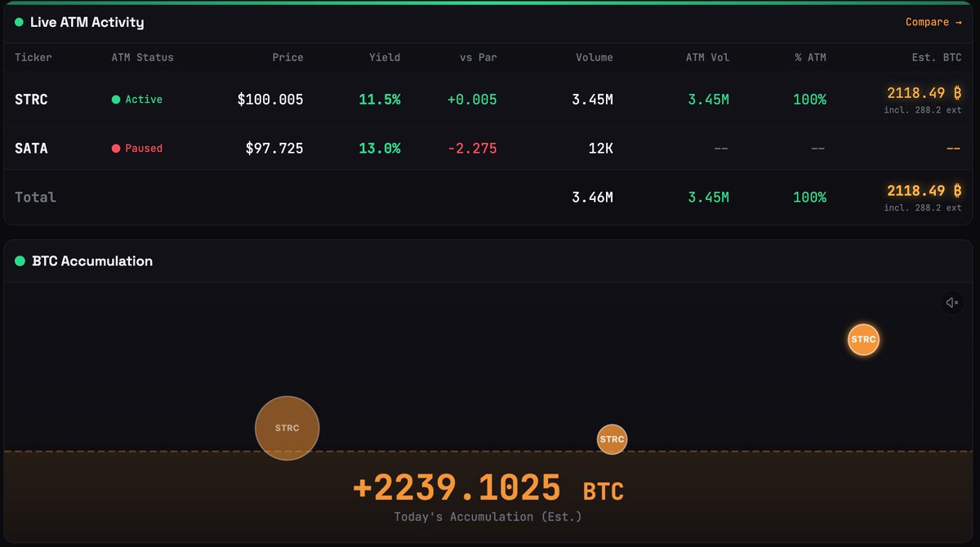Click the Paused status indicator for SATA
The height and width of the screenshot is (547, 980).
(137, 149)
